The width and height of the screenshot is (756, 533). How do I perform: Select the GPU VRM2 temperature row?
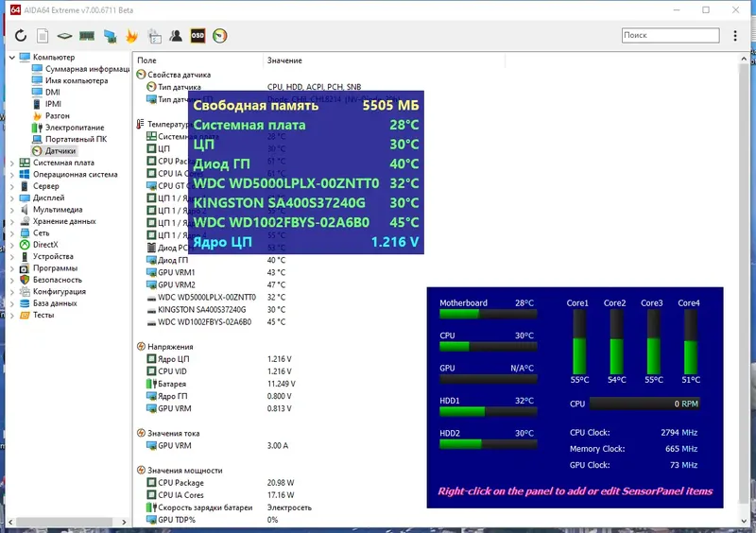217,285
